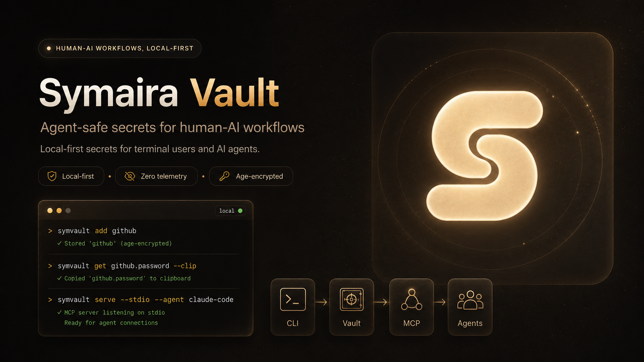Image resolution: width=644 pixels, height=362 pixels.
Task: Click the prompt chevron before symvault serve
Action: [x=50, y=300]
